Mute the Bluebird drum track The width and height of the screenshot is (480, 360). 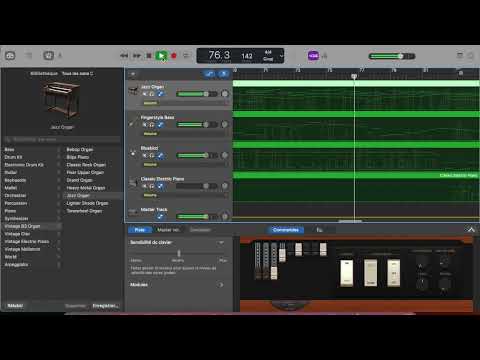145,155
